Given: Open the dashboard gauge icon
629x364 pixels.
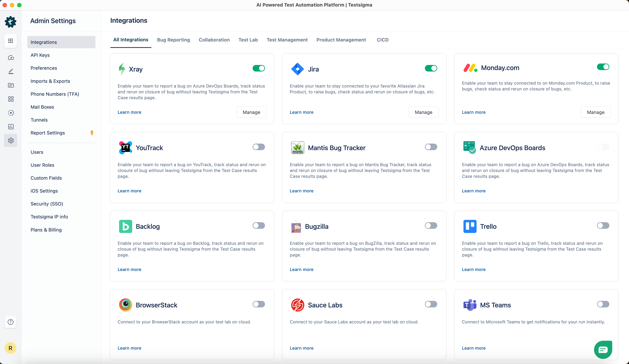Looking at the screenshot, I should click(11, 58).
